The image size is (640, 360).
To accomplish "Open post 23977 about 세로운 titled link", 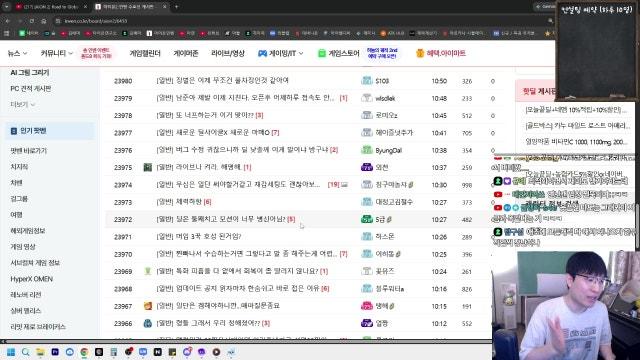I will [218, 133].
